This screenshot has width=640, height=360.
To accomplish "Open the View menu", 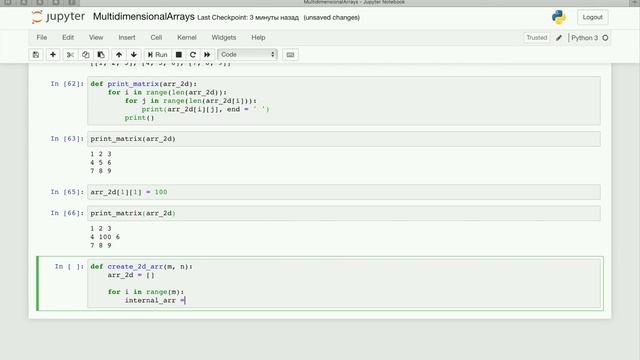I will [x=96, y=37].
